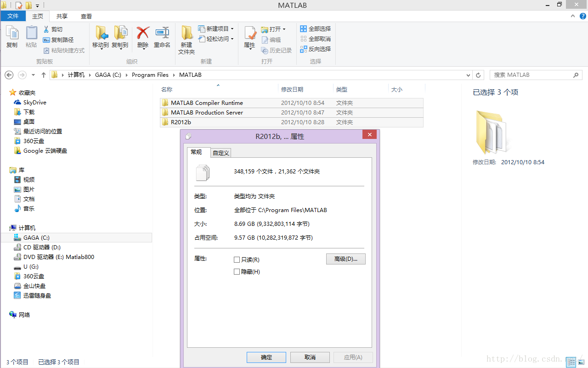Invert the current selection
588x368 pixels.
pyautogui.click(x=316, y=49)
